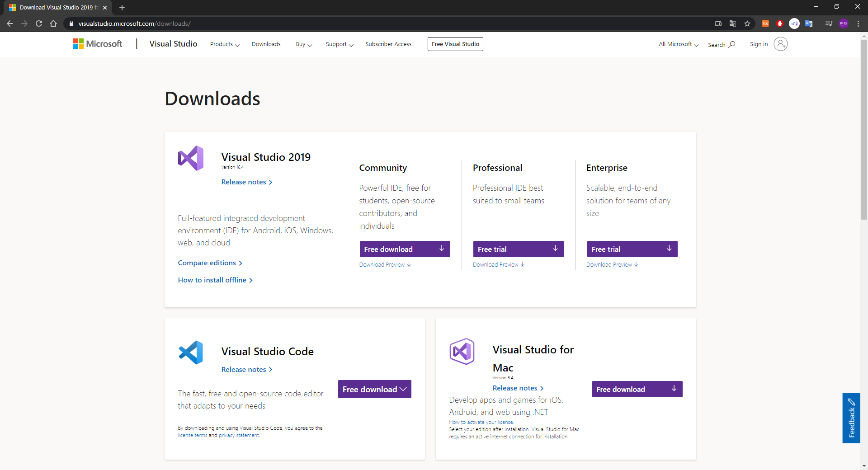Open the Downloads nav item

pos(266,44)
